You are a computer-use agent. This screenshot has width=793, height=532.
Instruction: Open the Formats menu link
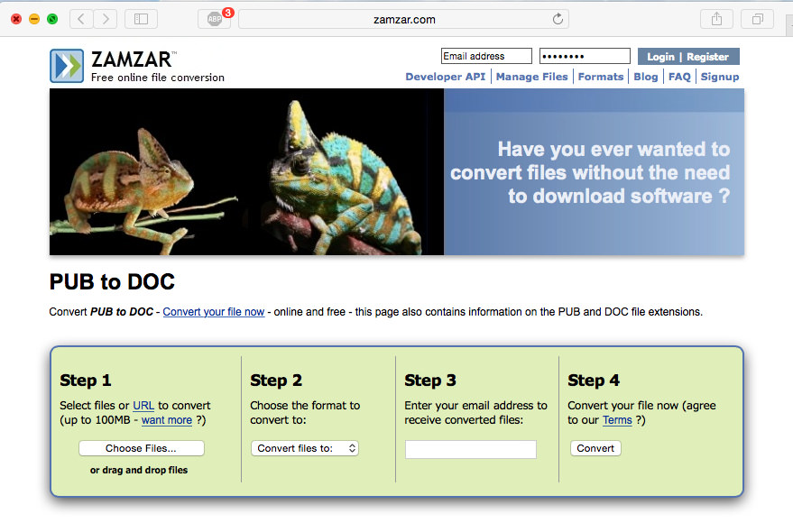click(601, 77)
